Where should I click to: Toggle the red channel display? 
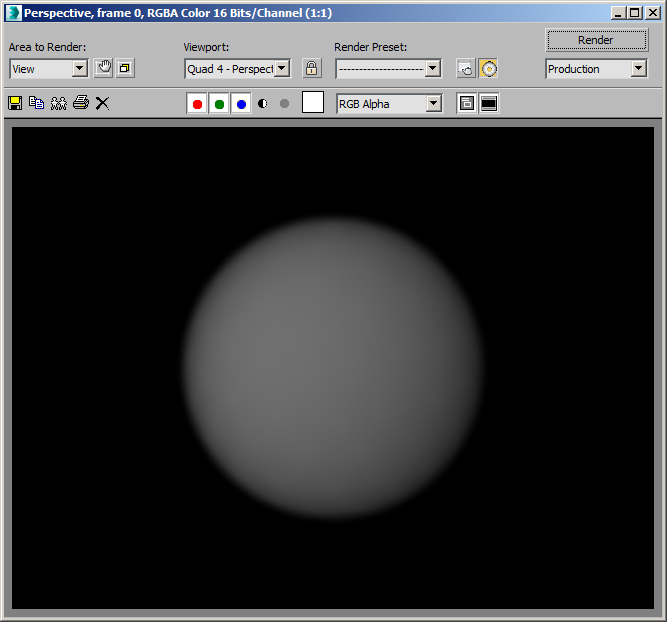(197, 104)
